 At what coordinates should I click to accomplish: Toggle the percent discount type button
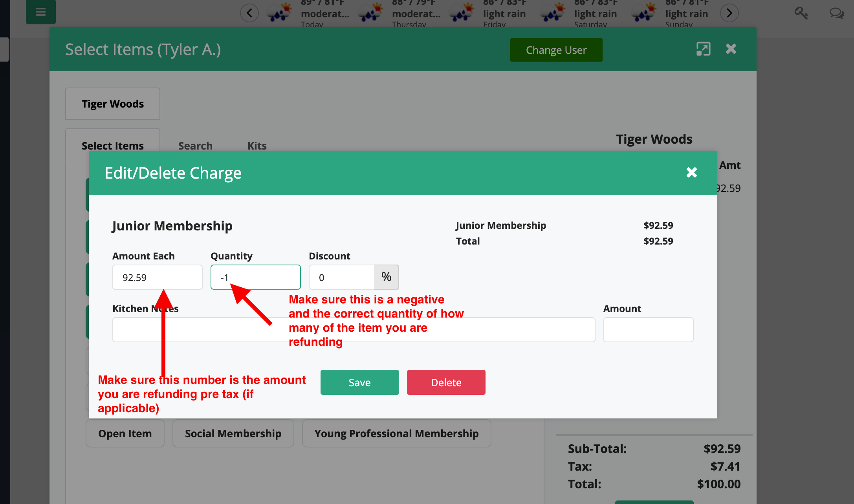[x=386, y=277]
